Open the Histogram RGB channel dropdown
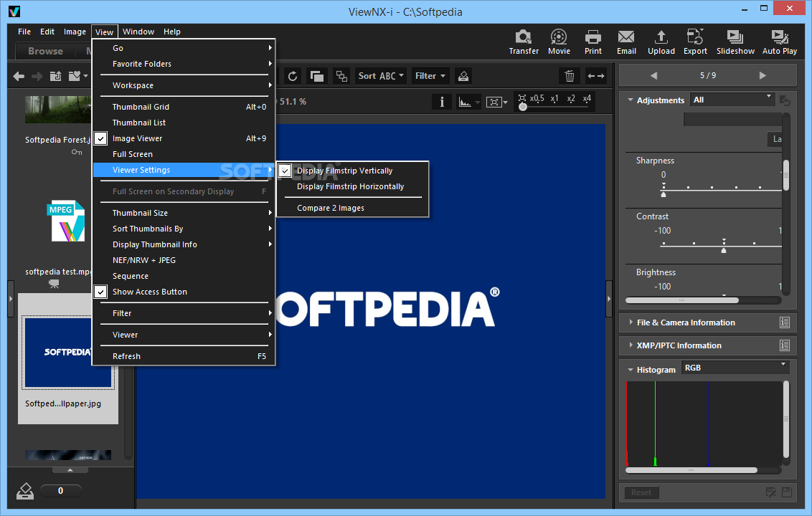 tap(735, 368)
